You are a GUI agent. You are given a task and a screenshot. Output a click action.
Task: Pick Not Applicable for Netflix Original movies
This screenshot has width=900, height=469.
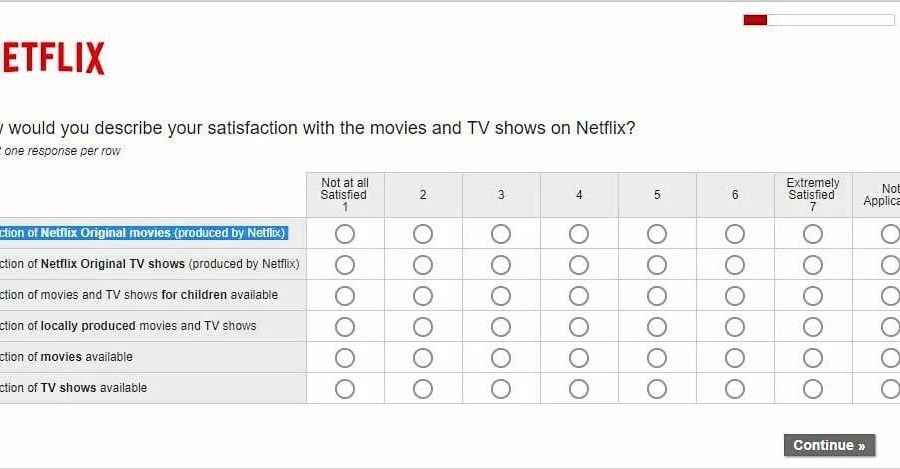coord(889,234)
